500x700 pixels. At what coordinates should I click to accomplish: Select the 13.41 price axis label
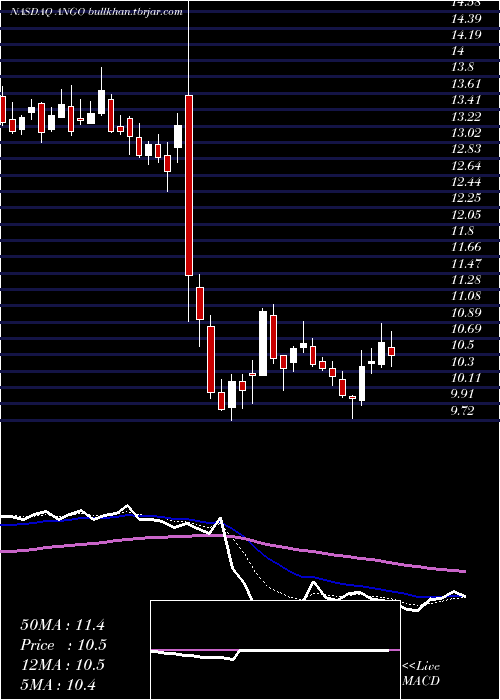point(466,100)
